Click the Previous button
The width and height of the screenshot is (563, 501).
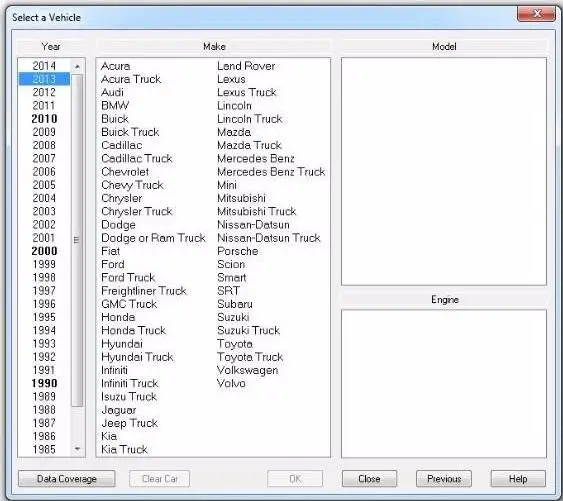coord(444,478)
